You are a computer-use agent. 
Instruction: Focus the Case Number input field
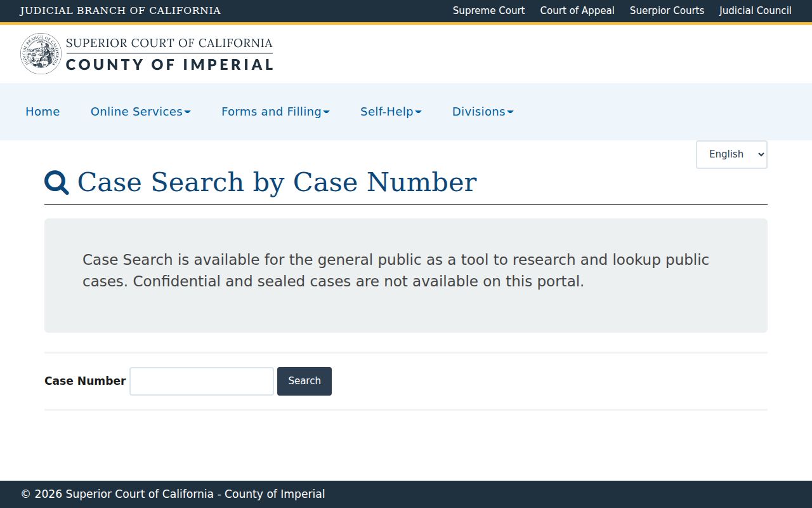pyautogui.click(x=202, y=381)
